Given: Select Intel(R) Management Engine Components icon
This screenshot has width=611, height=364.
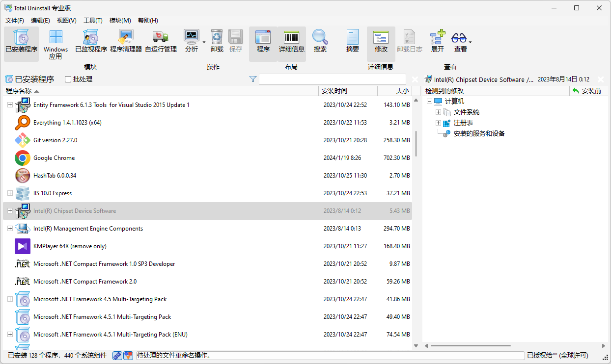Looking at the screenshot, I should [23, 229].
